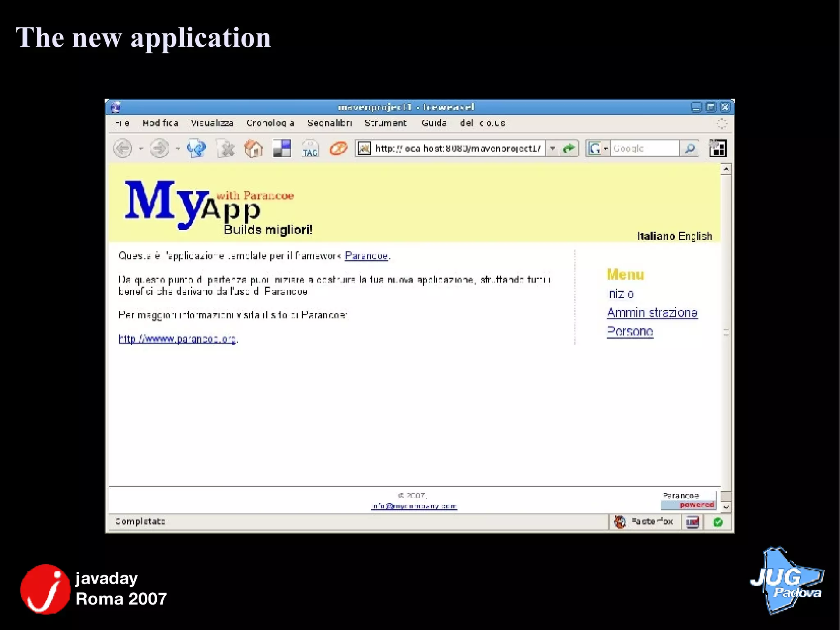Screen dimensions: 840x630
Task: Click the search magnifier icon
Action: click(690, 148)
